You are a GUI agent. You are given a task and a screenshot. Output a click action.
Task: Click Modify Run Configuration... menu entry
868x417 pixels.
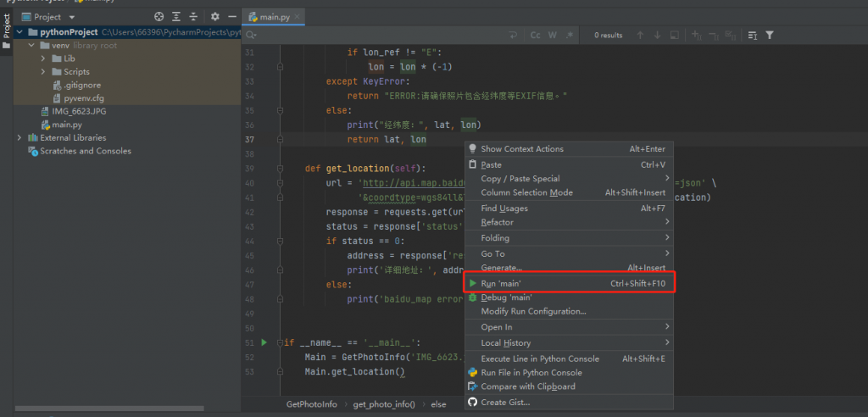pyautogui.click(x=533, y=311)
